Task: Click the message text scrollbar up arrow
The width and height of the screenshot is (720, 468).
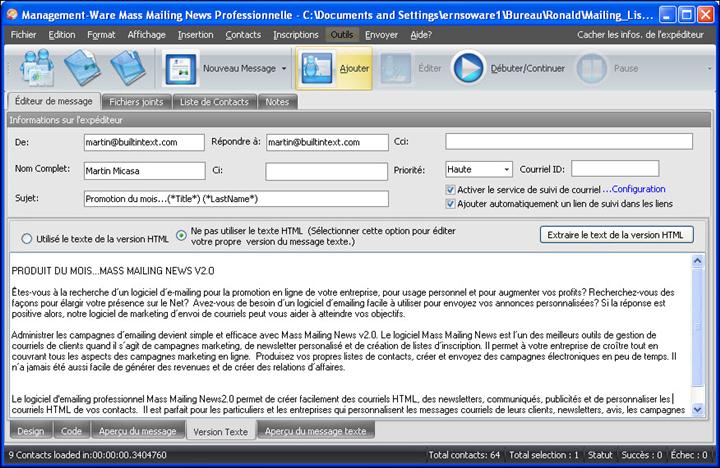Action: click(697, 261)
